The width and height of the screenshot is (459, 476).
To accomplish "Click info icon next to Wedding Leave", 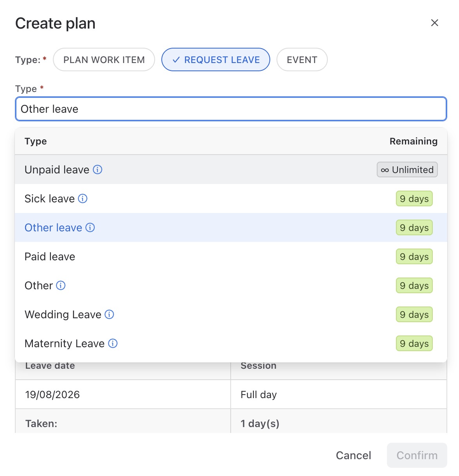I will click(x=109, y=314).
